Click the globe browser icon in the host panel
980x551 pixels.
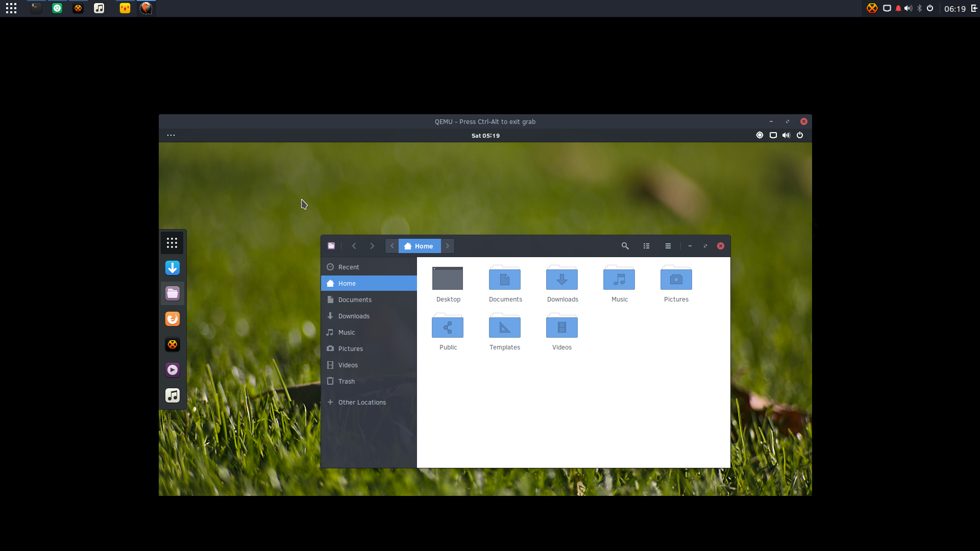pos(146,8)
